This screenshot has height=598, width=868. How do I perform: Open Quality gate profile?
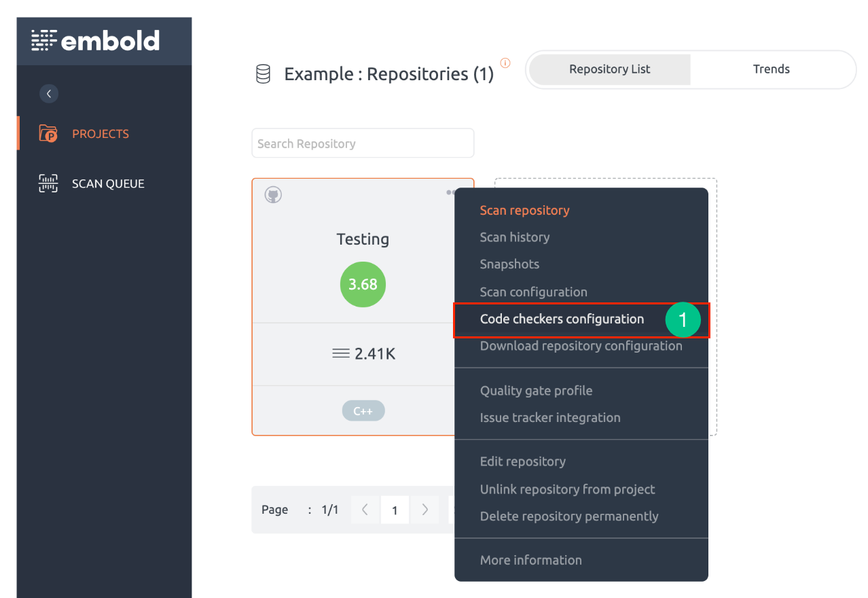[536, 391]
